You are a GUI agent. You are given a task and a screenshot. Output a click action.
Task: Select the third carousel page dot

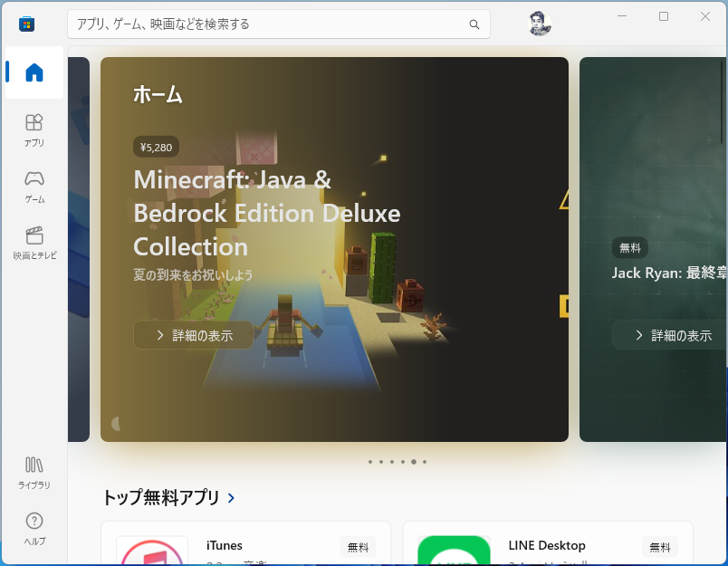coord(392,462)
